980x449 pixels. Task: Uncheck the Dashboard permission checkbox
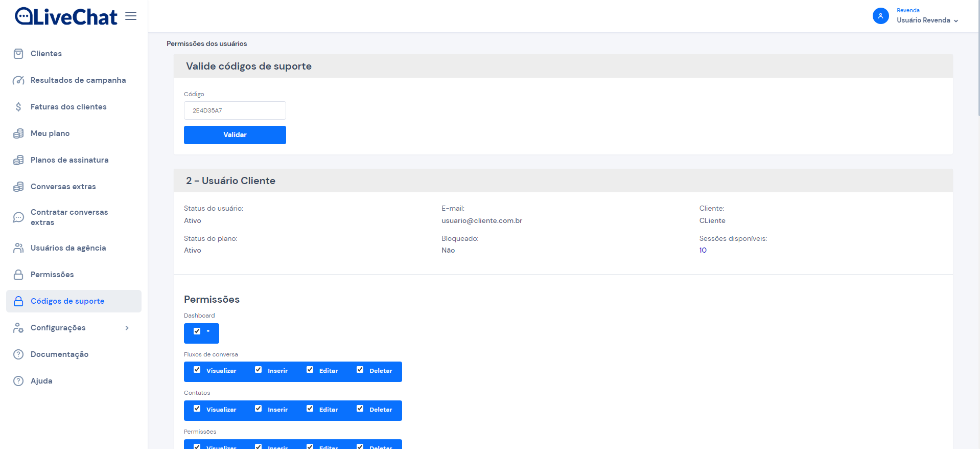point(197,331)
